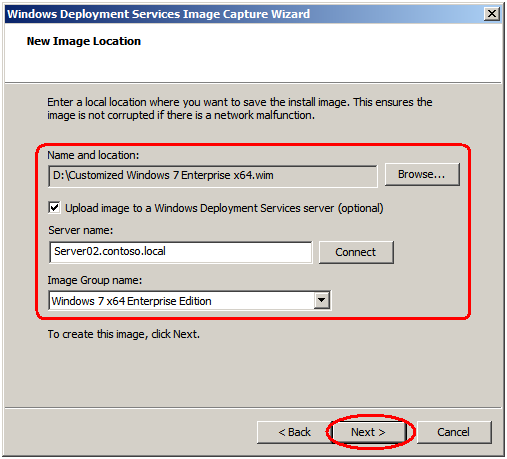Viewport: 507px width, 459px height.
Task: Select the wim file path field
Action: 213,176
